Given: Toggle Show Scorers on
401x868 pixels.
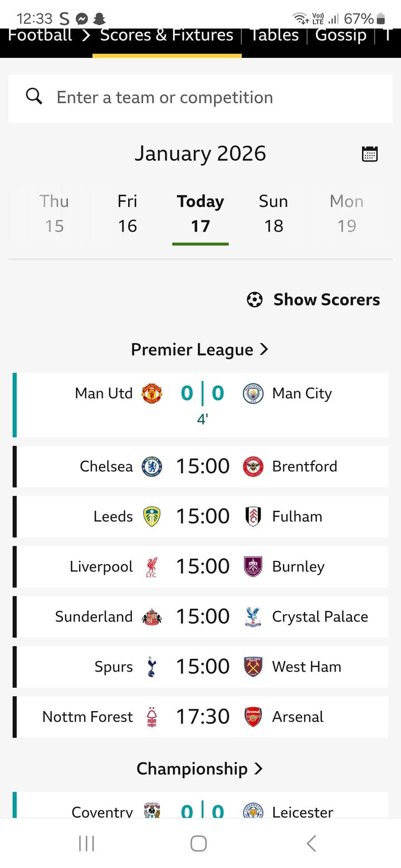Looking at the screenshot, I should 314,300.
